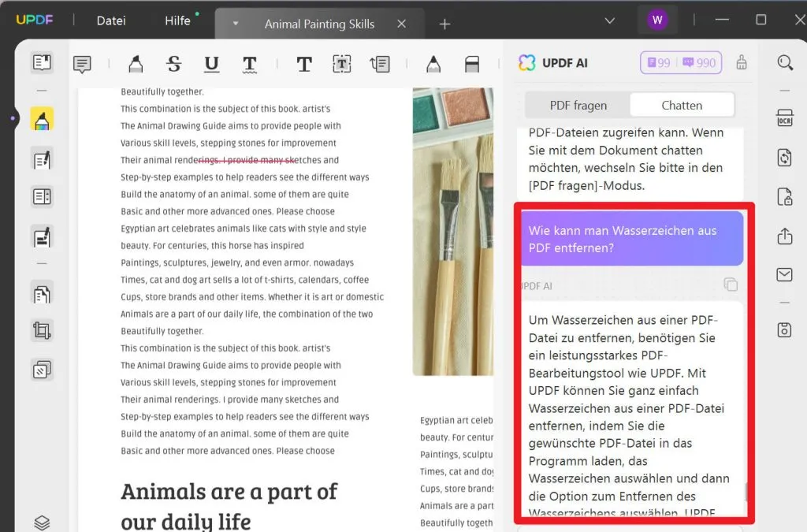Image resolution: width=807 pixels, height=532 pixels.
Task: Pick the Eraser tool
Action: coord(471,65)
